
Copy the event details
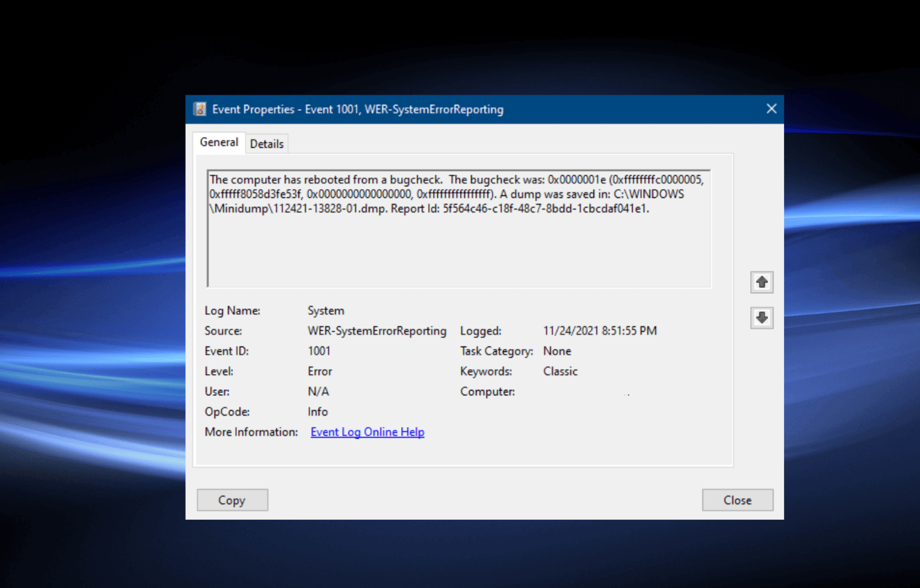click(232, 500)
